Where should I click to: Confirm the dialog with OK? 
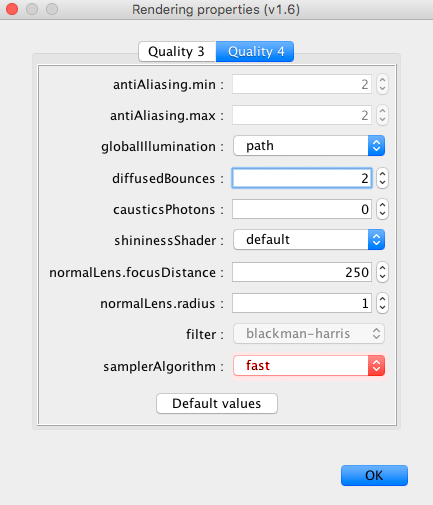374,475
